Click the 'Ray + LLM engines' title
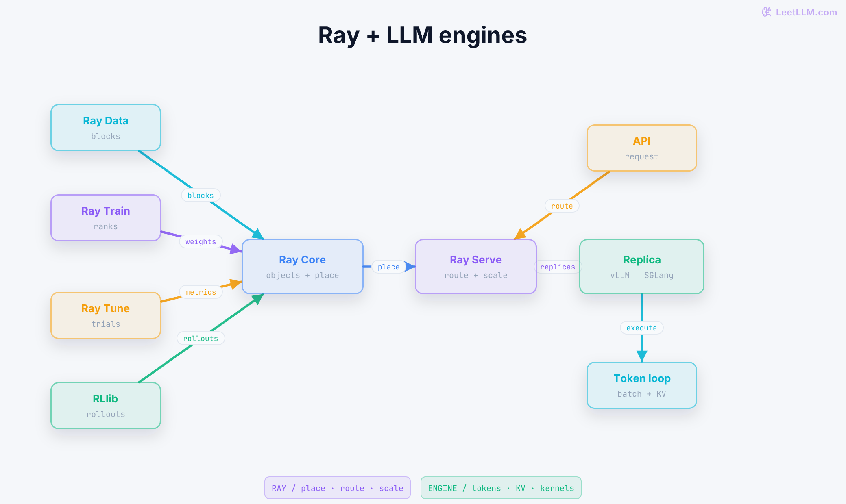The width and height of the screenshot is (846, 504). (423, 35)
